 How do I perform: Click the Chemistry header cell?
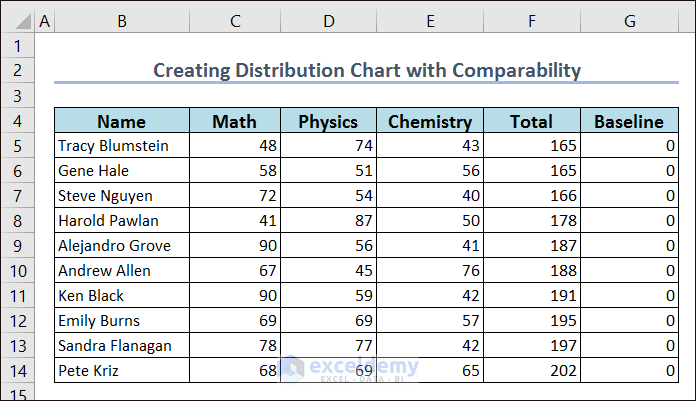click(x=429, y=122)
